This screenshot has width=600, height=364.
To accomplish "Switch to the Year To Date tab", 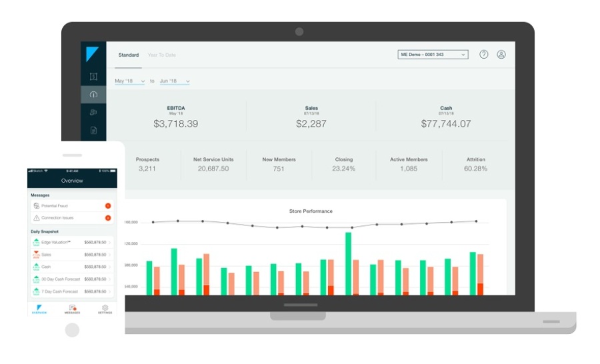I will [162, 55].
